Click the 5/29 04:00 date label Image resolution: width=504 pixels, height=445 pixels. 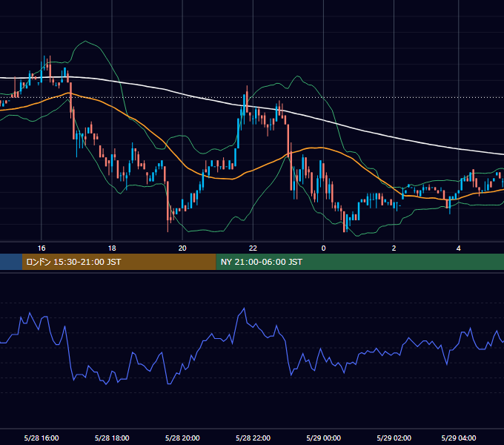tap(458, 438)
